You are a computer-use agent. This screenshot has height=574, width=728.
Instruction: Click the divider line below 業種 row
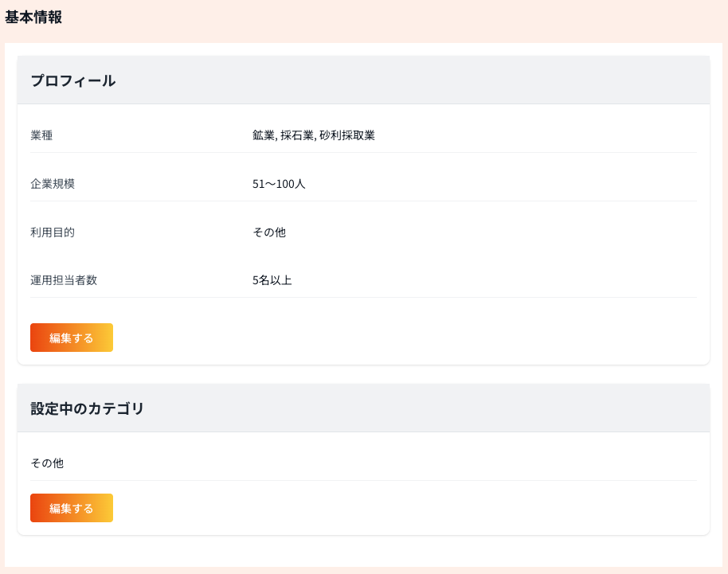pyautogui.click(x=363, y=153)
